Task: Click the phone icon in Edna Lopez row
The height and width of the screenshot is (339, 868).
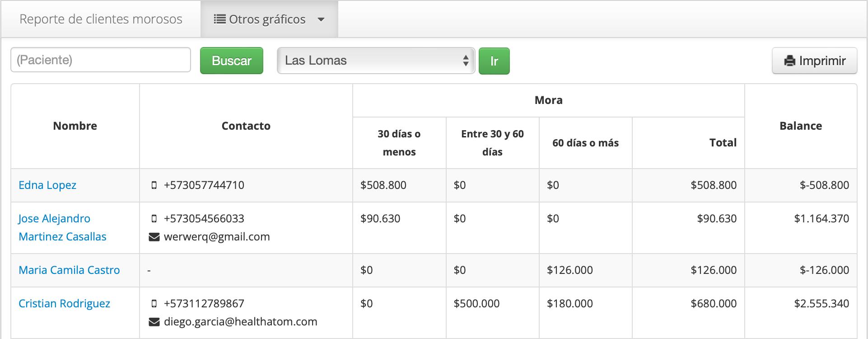Action: 154,185
